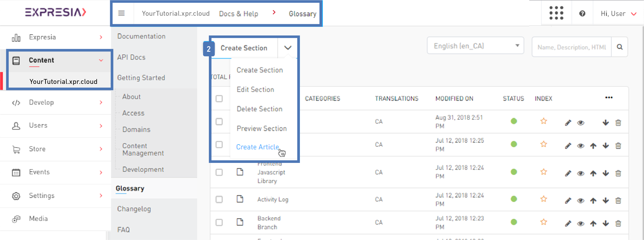The image size is (644, 240).
Task: Open the English (en_CA) language dropdown
Action: [x=475, y=46]
